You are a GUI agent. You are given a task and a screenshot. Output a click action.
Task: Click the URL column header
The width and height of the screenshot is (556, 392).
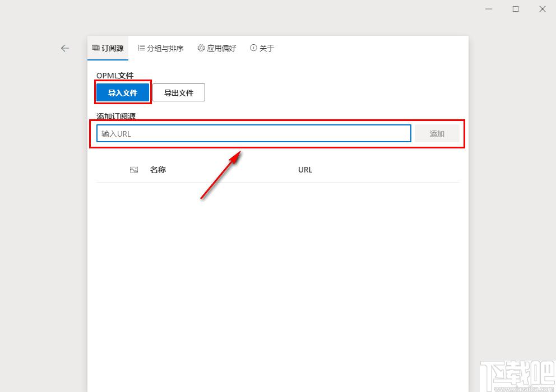click(x=305, y=170)
